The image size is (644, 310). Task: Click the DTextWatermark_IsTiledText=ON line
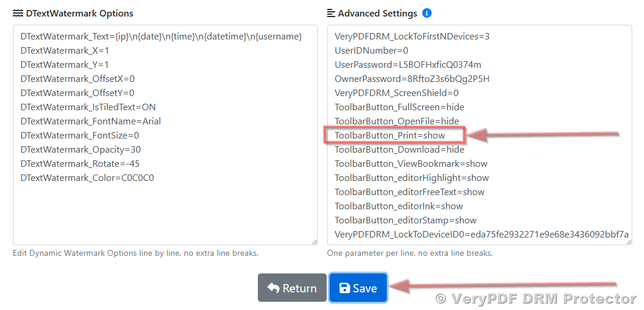click(88, 107)
